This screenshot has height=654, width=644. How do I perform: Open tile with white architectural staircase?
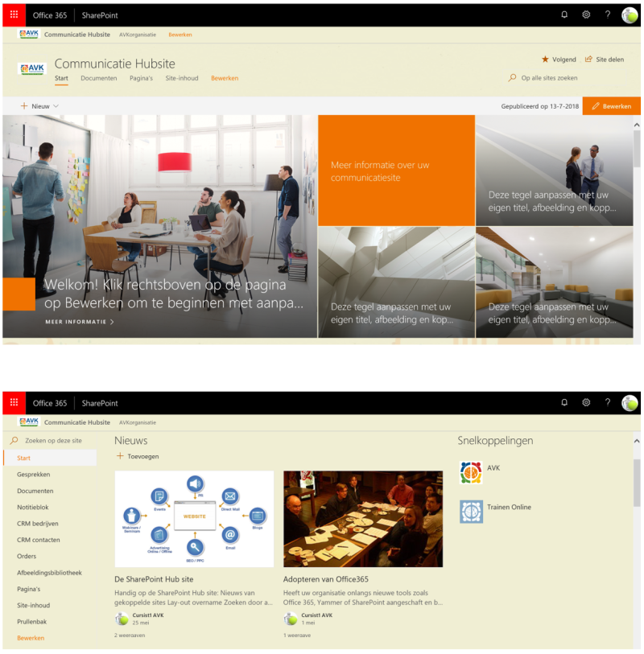(x=397, y=282)
